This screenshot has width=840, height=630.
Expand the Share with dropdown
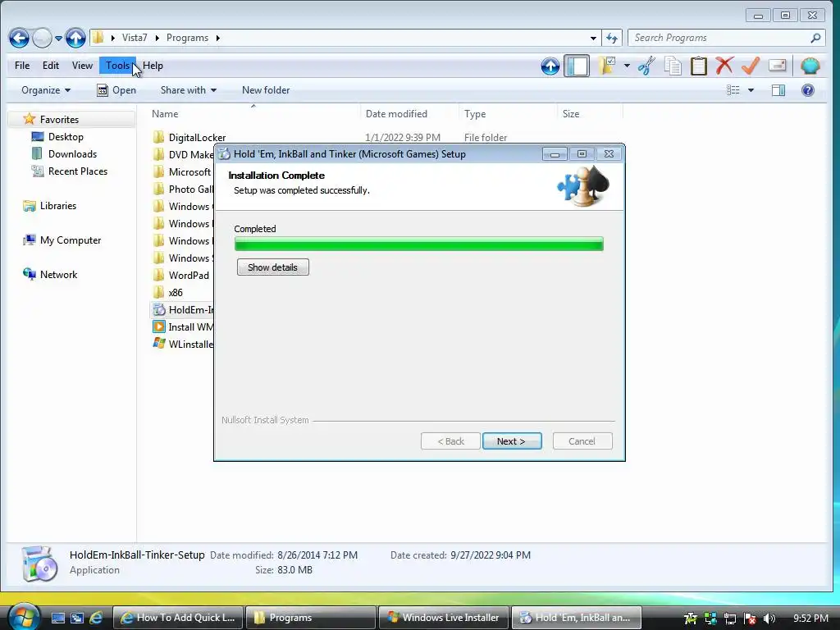(x=188, y=90)
